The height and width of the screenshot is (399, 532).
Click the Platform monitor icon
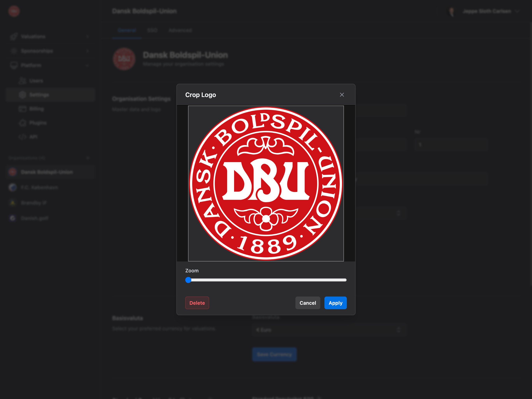click(14, 65)
